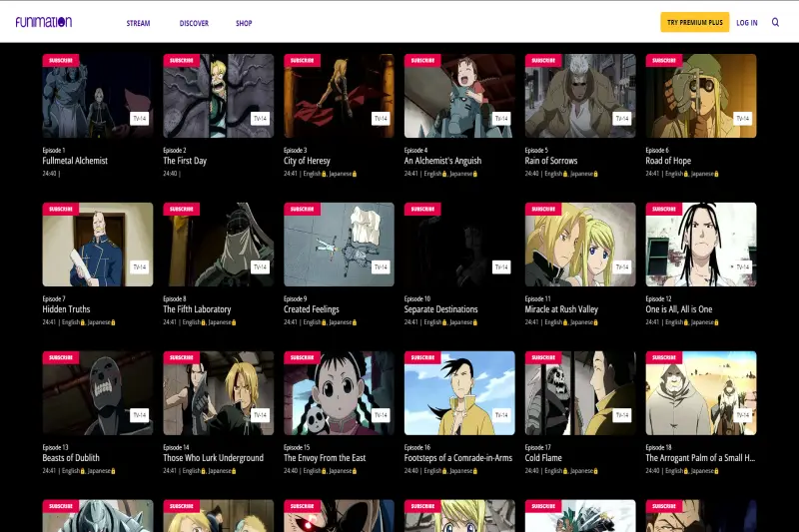Click The Arrogant Palm of a Small H... title
799x532 pixels.
click(x=701, y=458)
